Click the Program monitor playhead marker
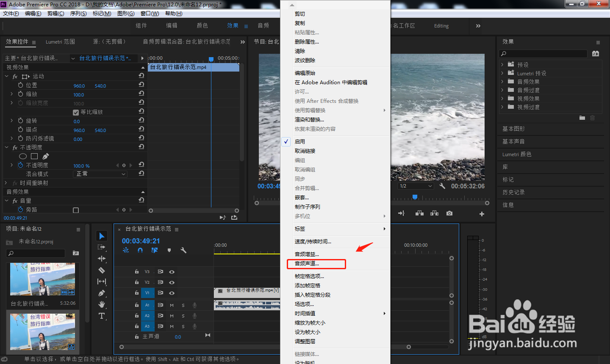The width and height of the screenshot is (610, 364). 415,197
